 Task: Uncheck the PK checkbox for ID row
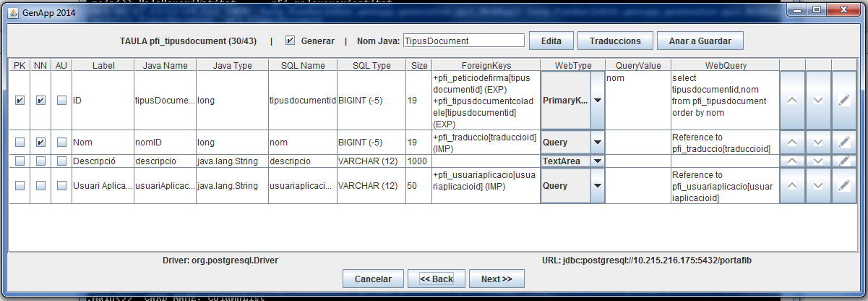(20, 101)
